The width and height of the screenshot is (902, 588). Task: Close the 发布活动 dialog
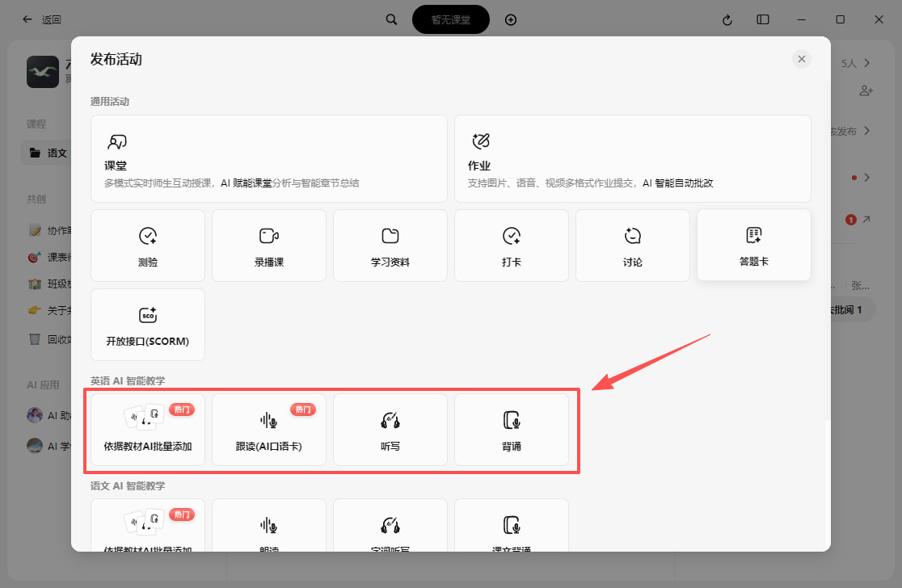tap(801, 59)
